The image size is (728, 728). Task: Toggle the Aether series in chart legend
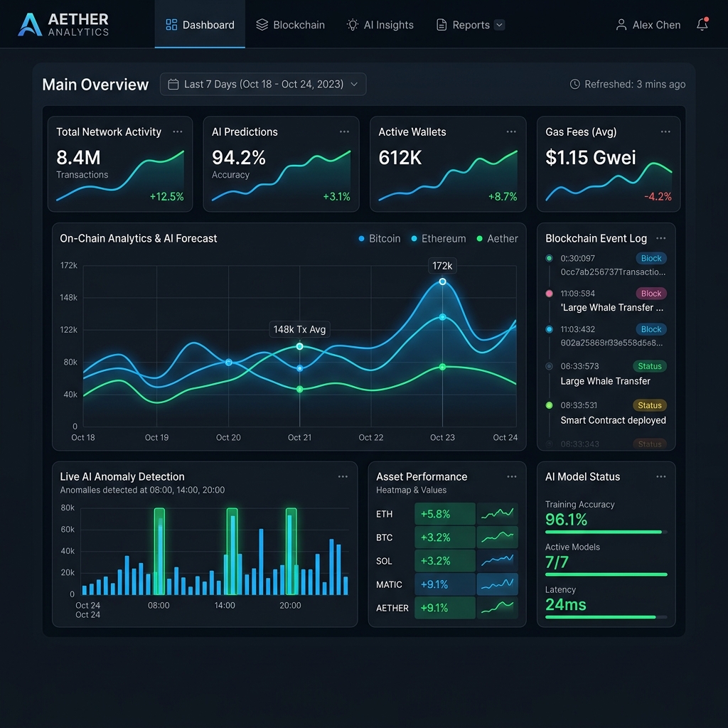(x=498, y=239)
